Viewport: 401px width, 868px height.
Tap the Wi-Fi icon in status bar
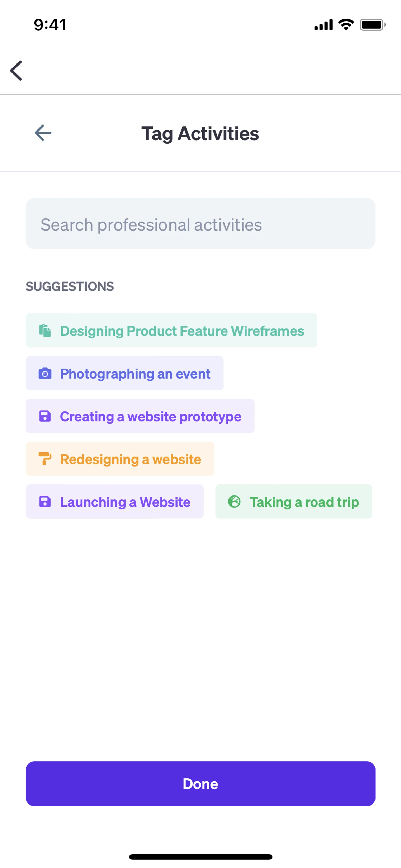click(x=346, y=25)
